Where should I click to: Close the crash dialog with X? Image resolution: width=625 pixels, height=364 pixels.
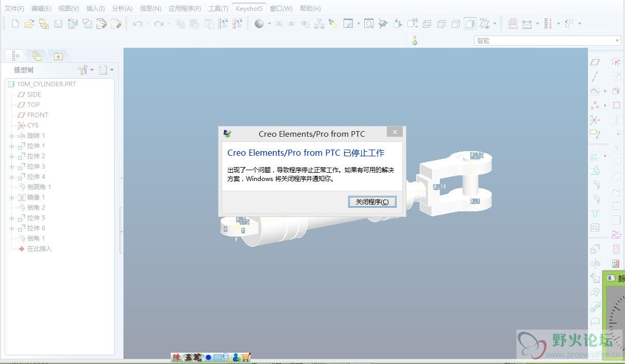(395, 132)
